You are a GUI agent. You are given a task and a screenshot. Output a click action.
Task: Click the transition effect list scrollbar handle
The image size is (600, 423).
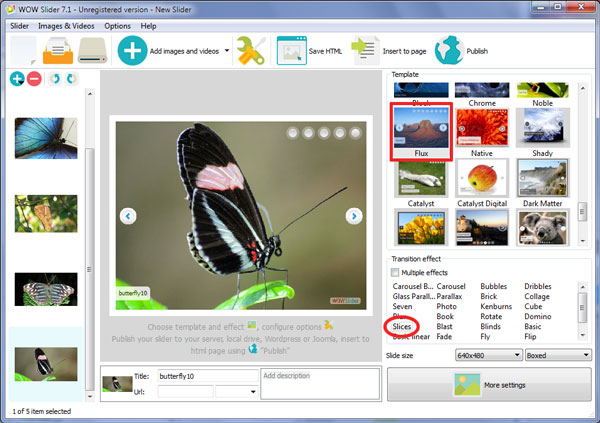coord(582,307)
